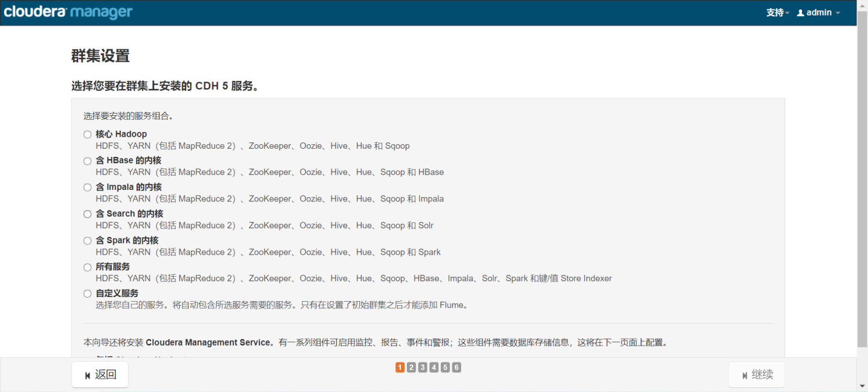
Task: Click the scrollbar up arrow
Action: point(862,5)
